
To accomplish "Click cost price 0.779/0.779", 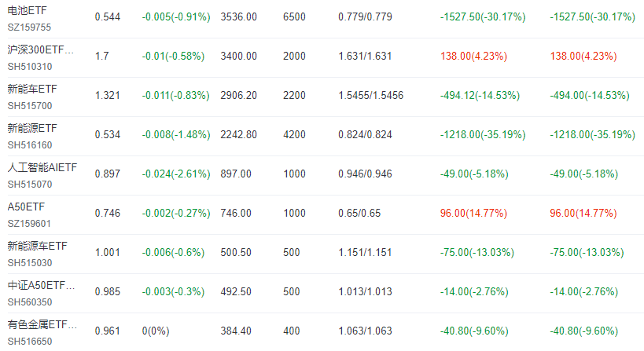I will coord(365,17).
